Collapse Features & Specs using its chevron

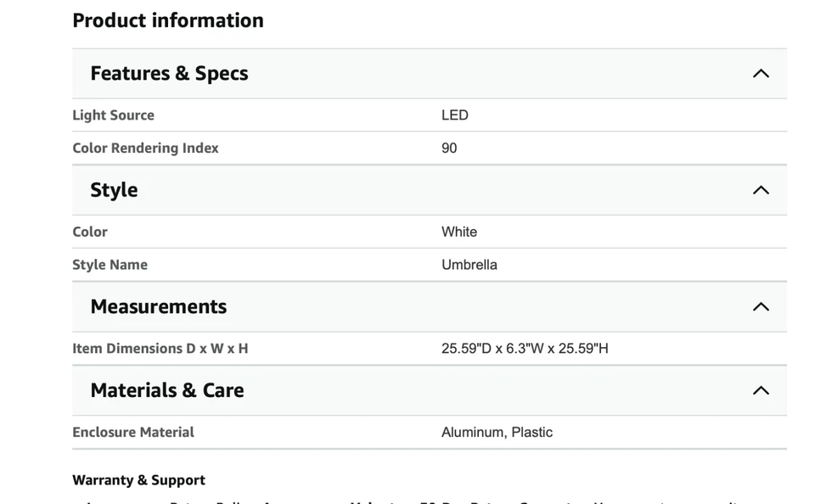click(x=761, y=74)
